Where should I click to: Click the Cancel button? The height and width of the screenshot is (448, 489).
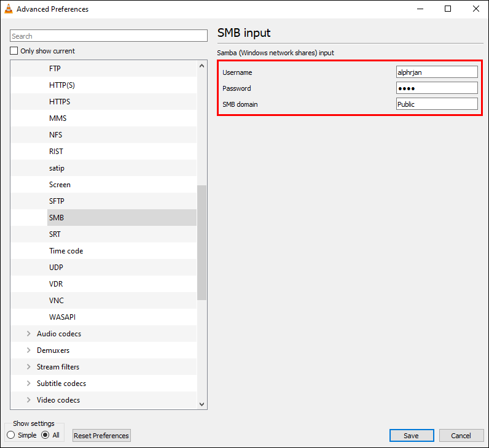coord(461,435)
